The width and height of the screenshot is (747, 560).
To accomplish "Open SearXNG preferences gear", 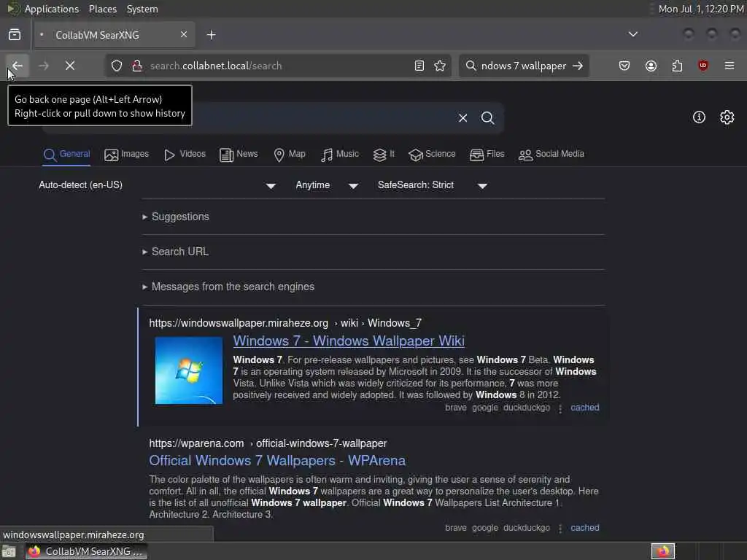I will tap(727, 117).
